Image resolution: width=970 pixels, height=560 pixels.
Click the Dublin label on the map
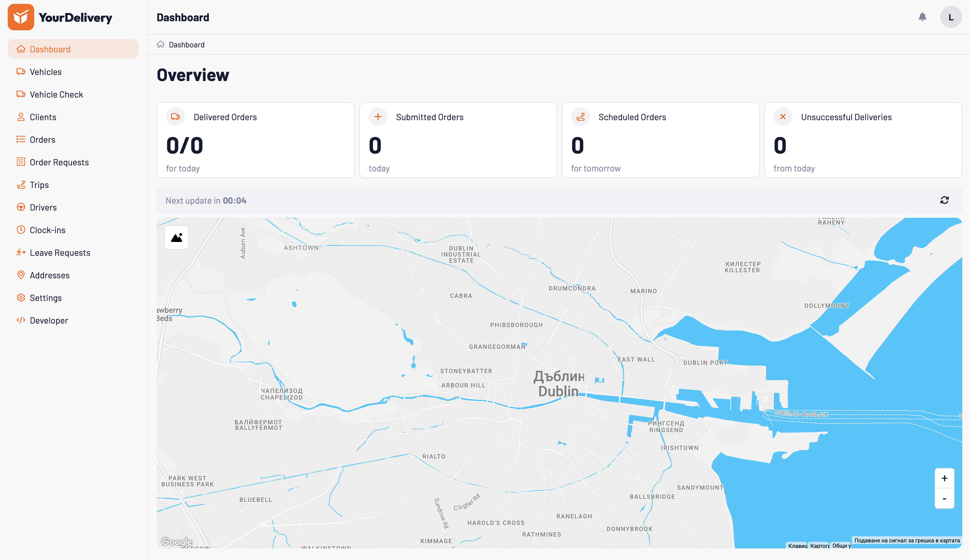point(559,391)
